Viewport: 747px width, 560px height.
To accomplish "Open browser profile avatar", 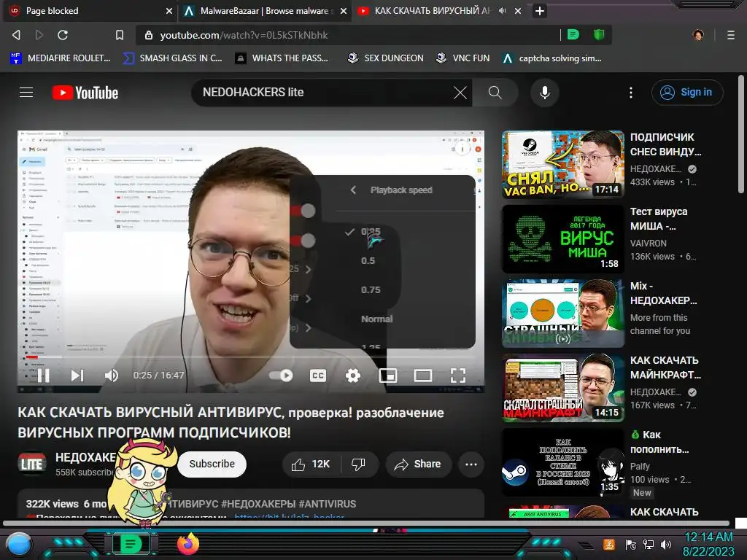I will click(x=698, y=35).
